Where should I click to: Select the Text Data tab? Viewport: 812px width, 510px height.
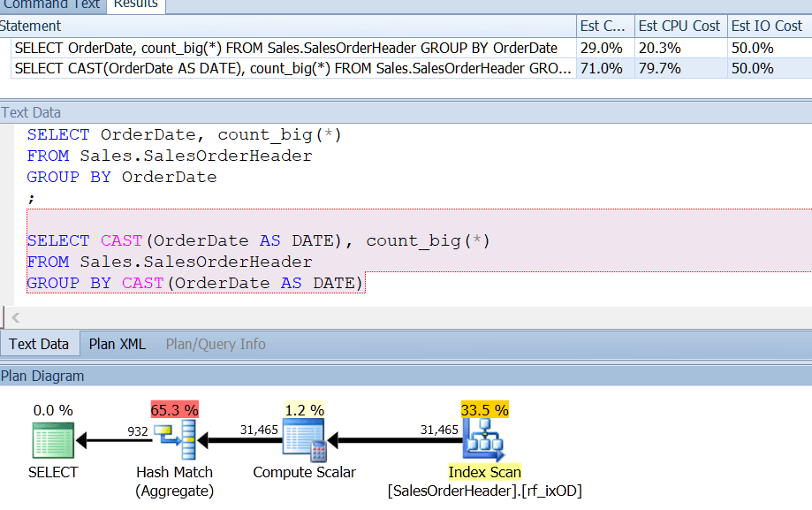click(39, 344)
